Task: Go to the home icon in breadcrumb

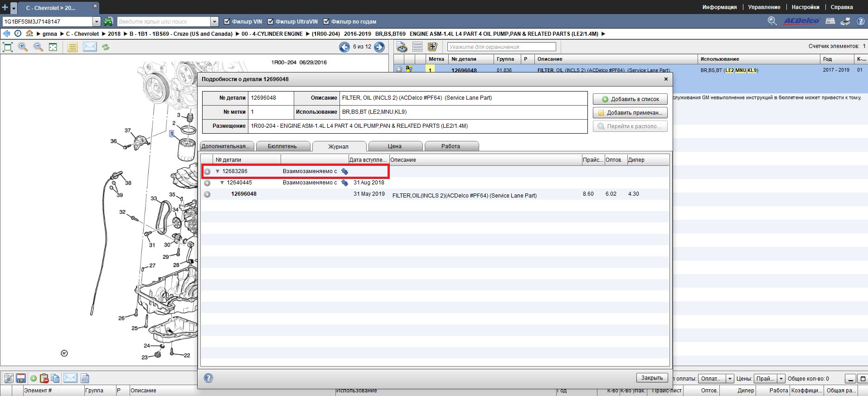Action: 29,34
